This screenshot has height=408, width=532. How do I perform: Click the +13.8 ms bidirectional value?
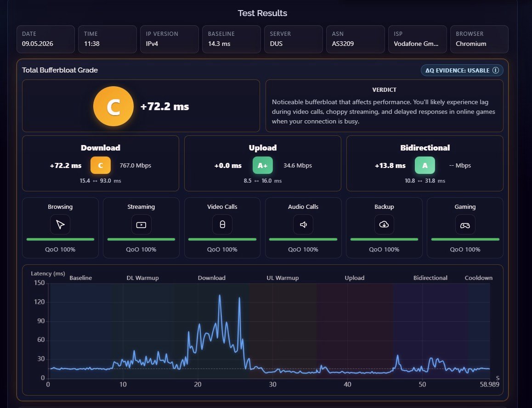tap(390, 166)
